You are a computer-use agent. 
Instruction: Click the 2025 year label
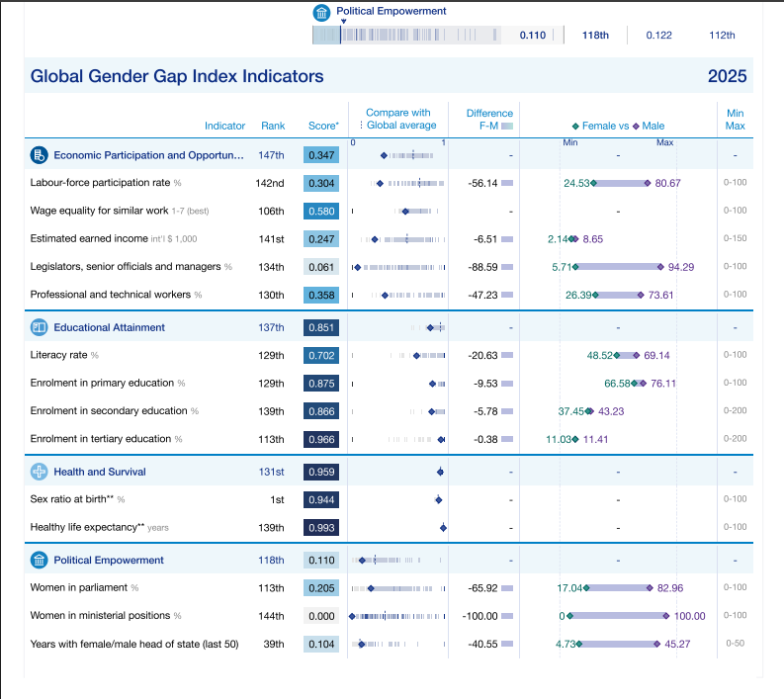(727, 76)
